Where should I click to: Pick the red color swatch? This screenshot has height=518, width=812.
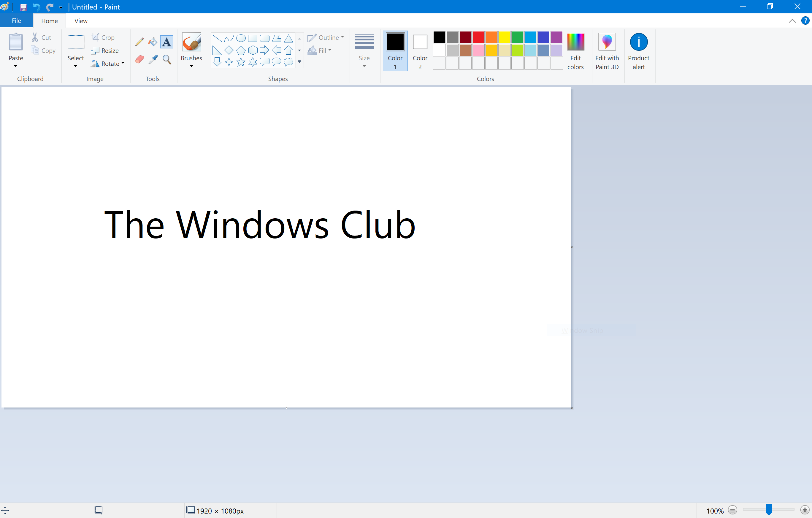[478, 37]
